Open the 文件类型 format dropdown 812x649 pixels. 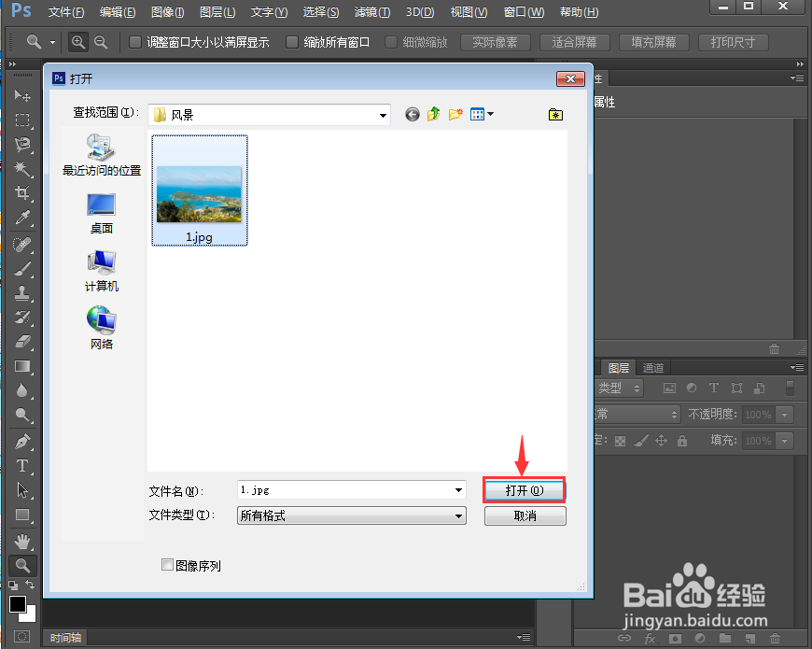pyautogui.click(x=458, y=515)
